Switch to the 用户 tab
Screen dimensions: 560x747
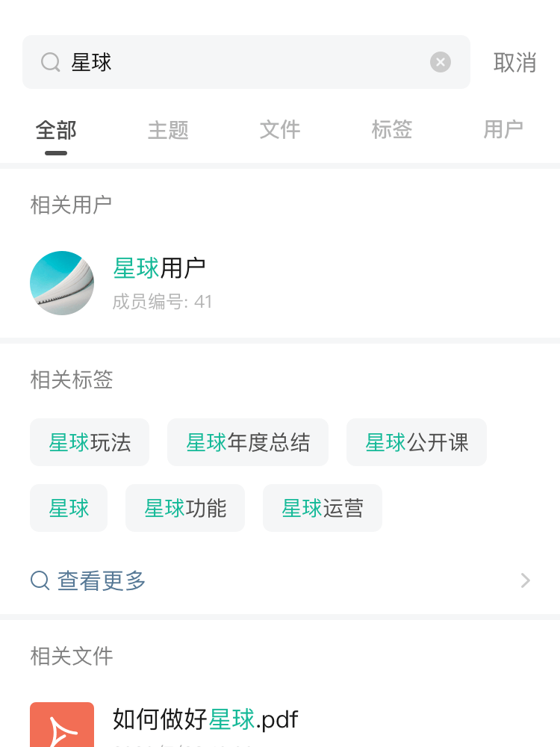point(503,130)
